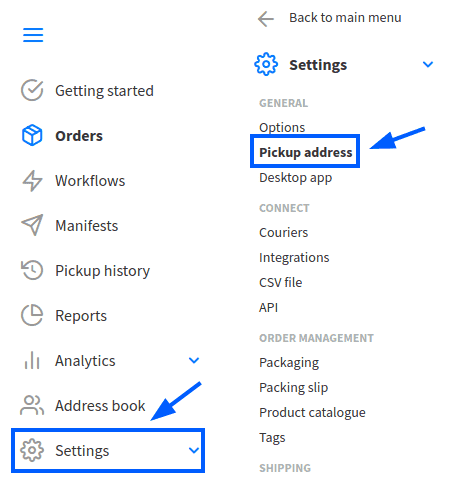
Task: Click the Settings gear icon in main menu
Action: (32, 450)
